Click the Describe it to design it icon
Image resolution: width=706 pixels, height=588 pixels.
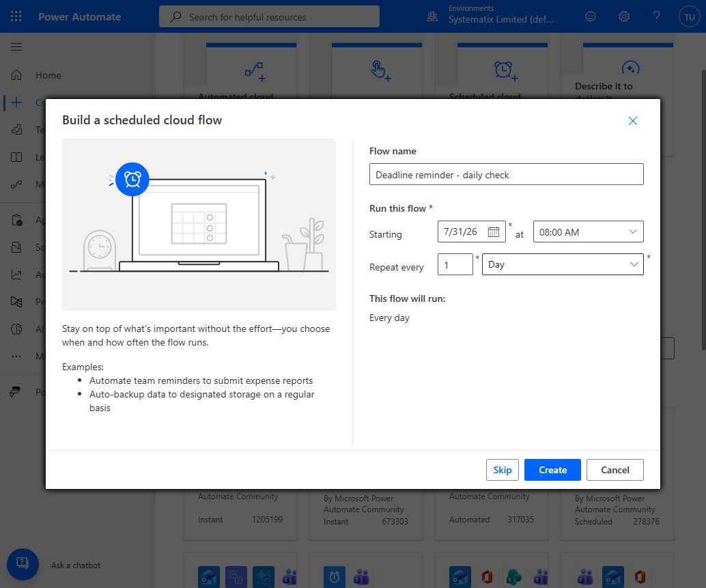coord(630,68)
